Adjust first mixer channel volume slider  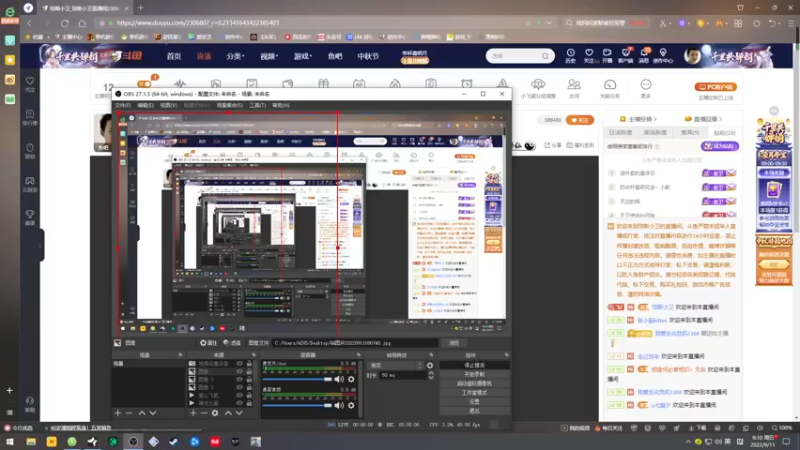click(297, 379)
